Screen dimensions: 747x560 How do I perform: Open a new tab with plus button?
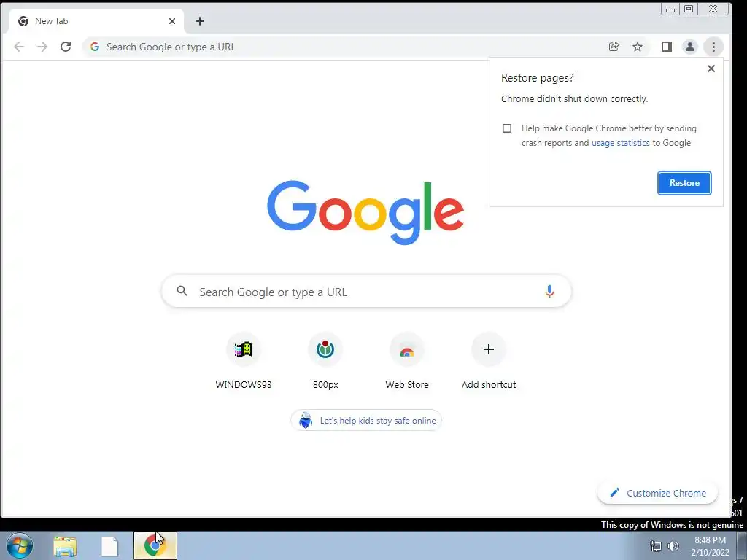[200, 21]
